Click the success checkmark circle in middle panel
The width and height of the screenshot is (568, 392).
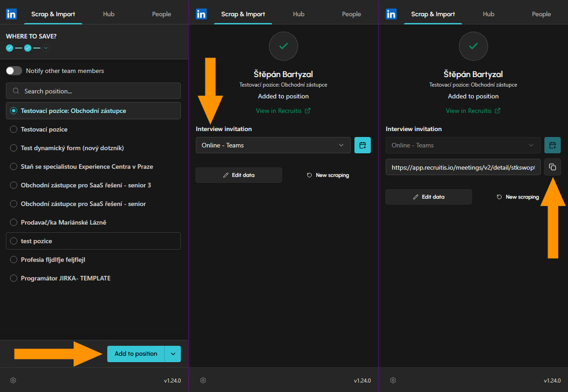[283, 46]
